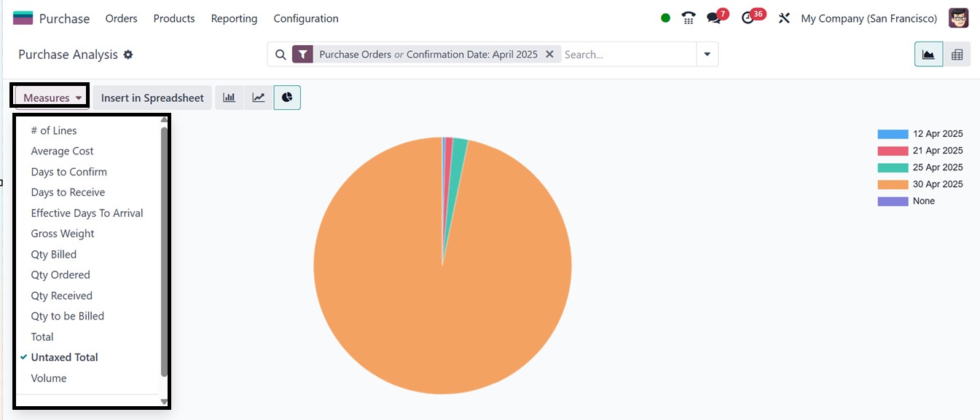Open the activities notification panel
The image size is (980, 420).
(x=748, y=17)
